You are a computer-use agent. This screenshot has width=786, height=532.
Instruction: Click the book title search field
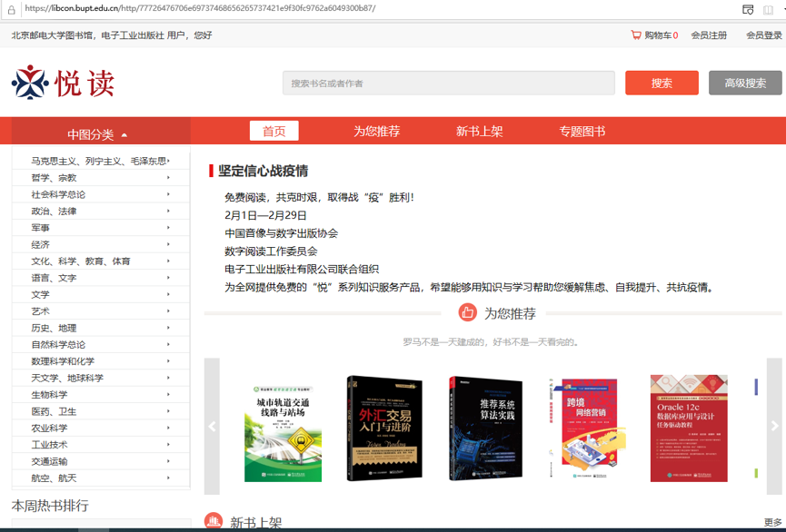(448, 84)
